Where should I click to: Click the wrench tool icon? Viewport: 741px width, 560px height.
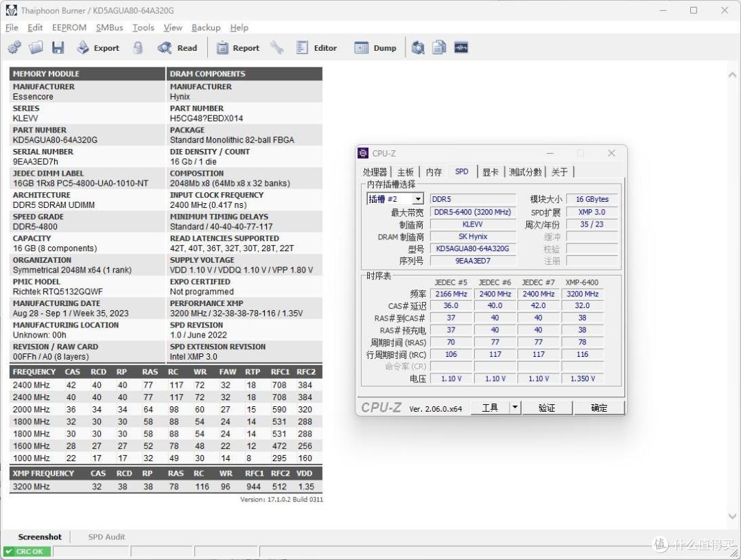pos(277,48)
